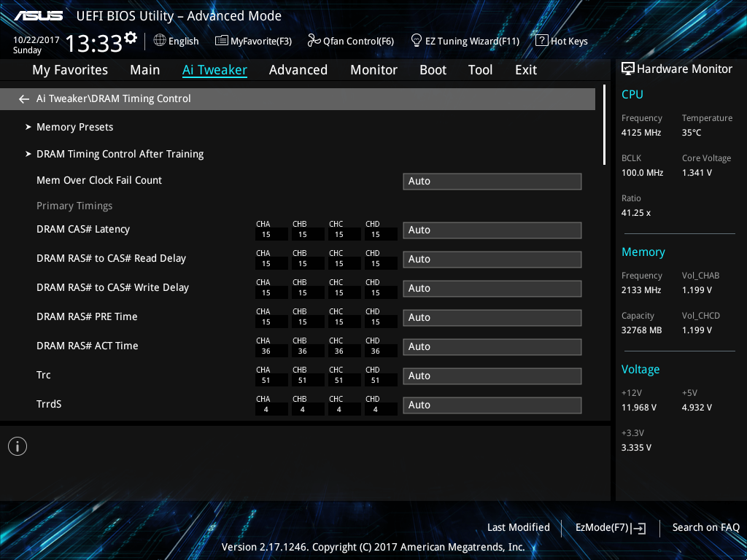Image resolution: width=747 pixels, height=560 pixels.
Task: Click DRAM CAS# Latency label
Action: click(x=83, y=229)
